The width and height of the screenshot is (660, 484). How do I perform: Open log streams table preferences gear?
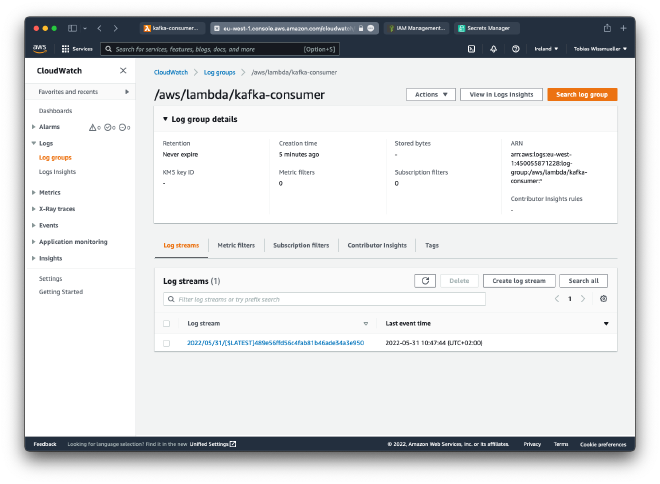(603, 299)
